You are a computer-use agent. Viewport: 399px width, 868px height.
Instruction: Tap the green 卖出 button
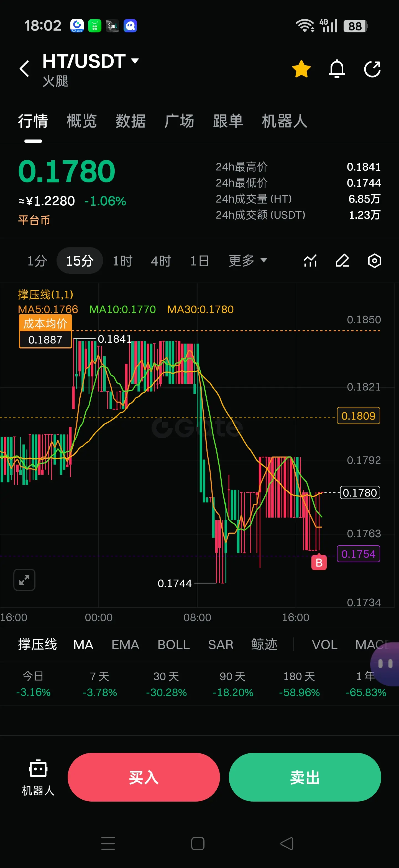coord(305,777)
